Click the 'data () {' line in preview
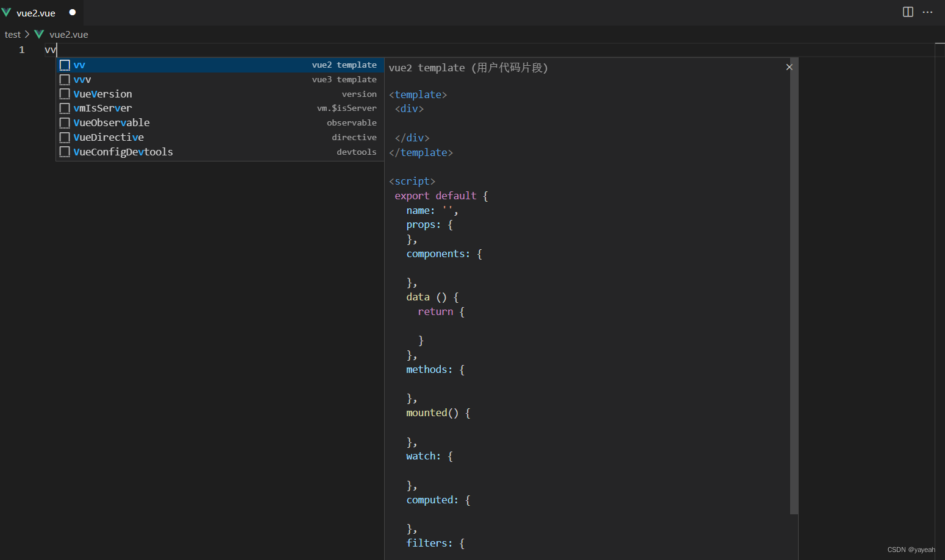Image resolution: width=945 pixels, height=560 pixels. [432, 297]
